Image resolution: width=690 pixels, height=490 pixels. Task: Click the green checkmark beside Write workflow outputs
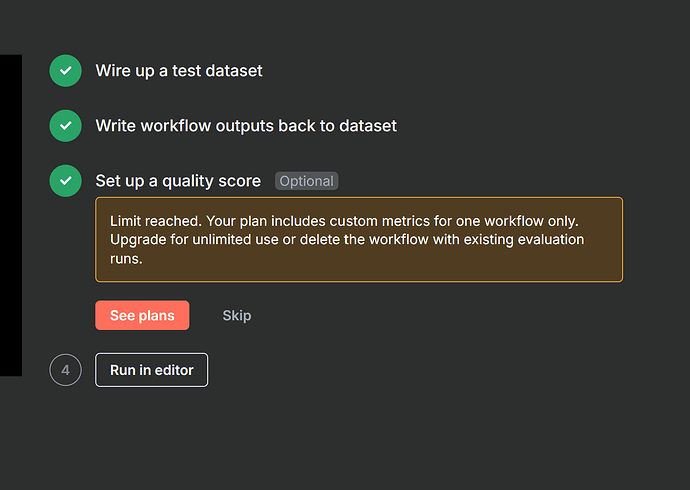pyautogui.click(x=66, y=126)
